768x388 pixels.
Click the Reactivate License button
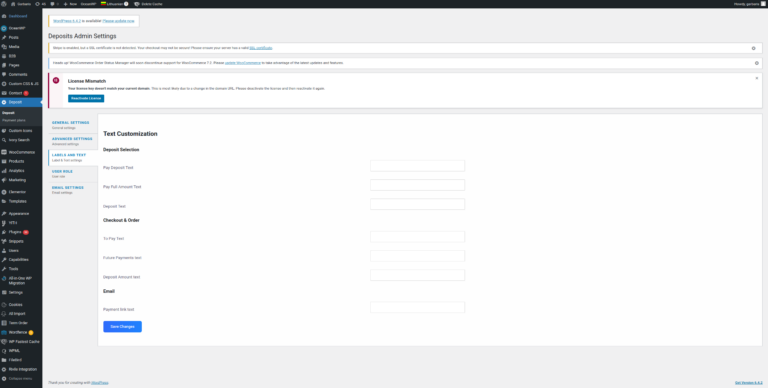[x=86, y=98]
